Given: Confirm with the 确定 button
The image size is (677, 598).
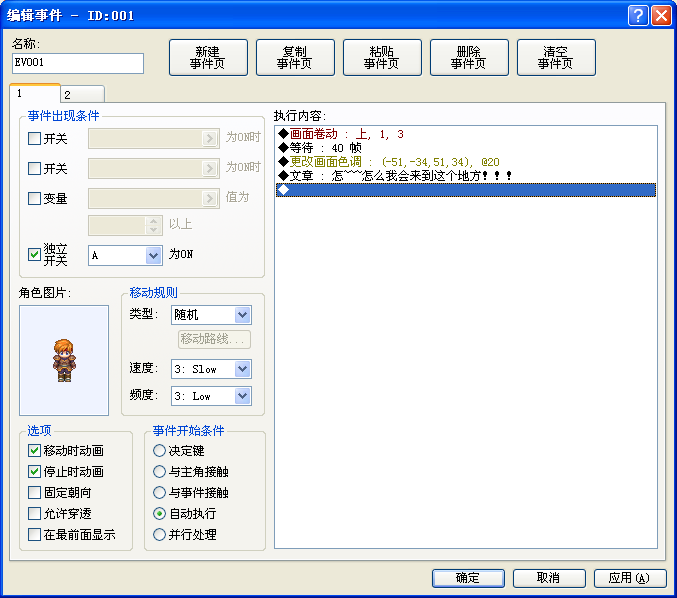Looking at the screenshot, I should [x=468, y=578].
